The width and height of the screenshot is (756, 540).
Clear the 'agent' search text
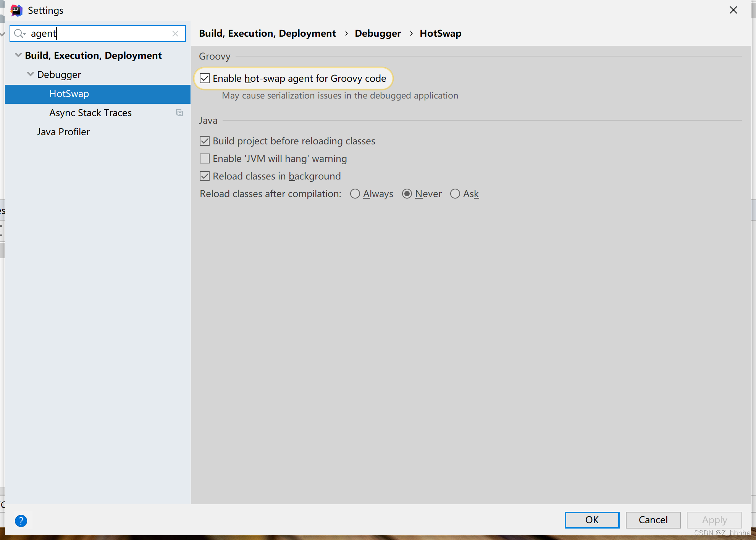tap(175, 34)
